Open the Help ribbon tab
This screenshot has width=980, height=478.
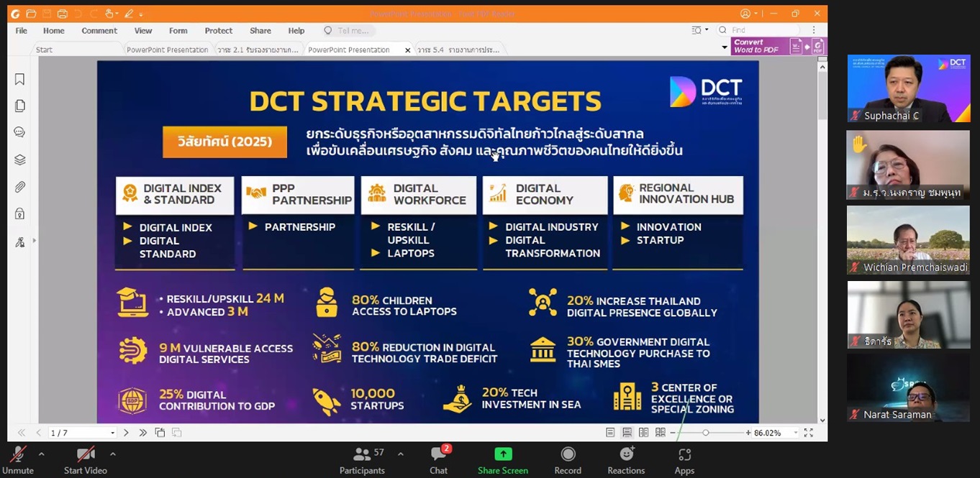(x=296, y=31)
